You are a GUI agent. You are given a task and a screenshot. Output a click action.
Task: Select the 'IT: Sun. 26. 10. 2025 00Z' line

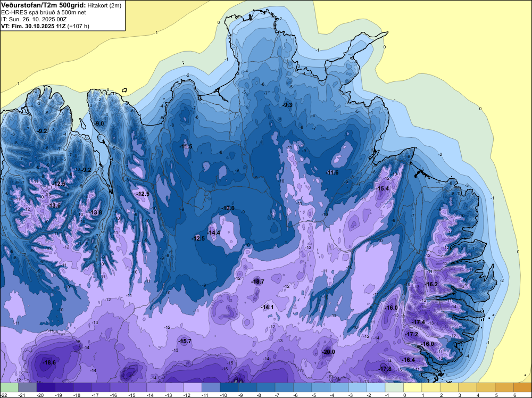(34, 19)
